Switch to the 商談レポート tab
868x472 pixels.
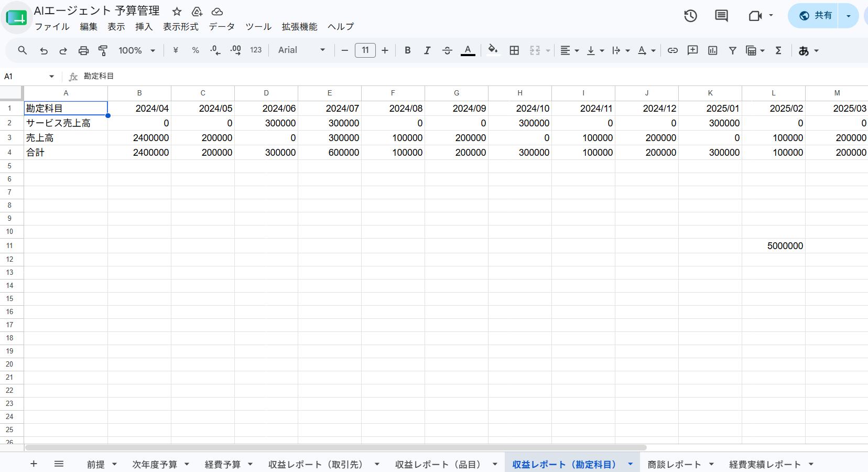tap(675, 464)
